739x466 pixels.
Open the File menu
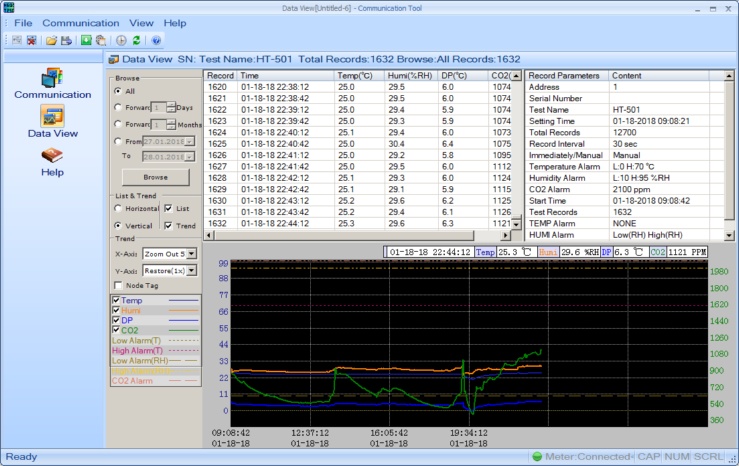pos(23,23)
